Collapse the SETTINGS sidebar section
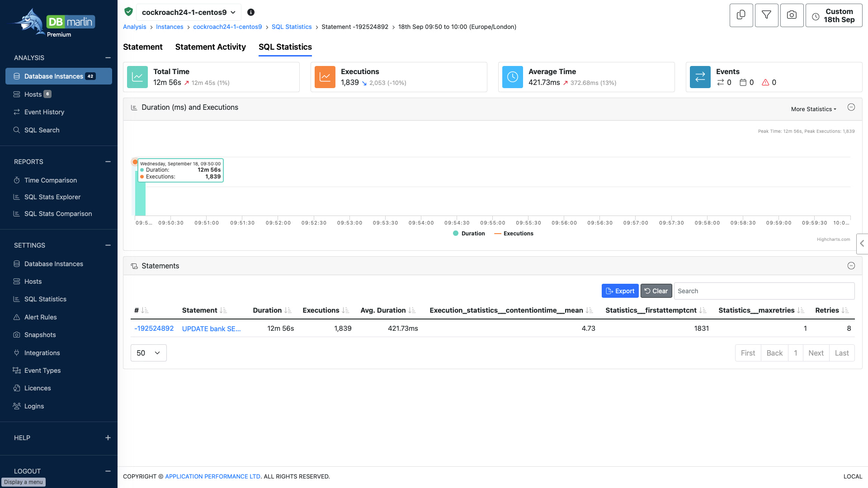Screen dimensions: 868x488 coord(108,245)
